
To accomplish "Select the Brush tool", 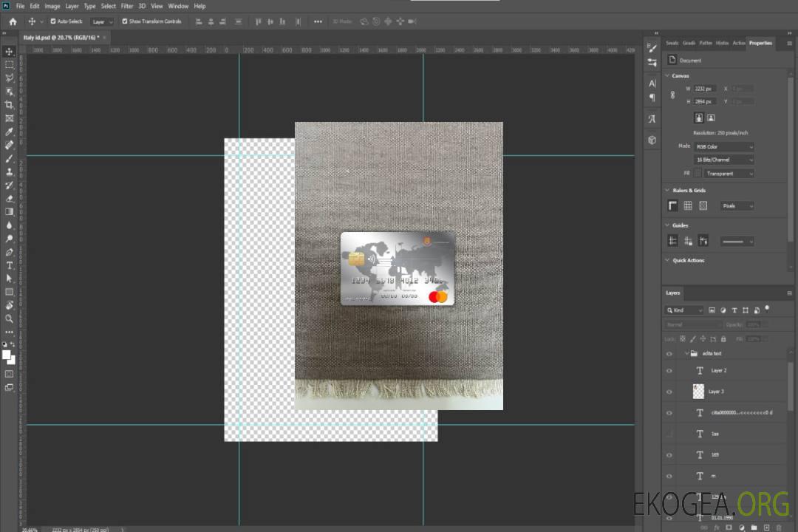I will click(9, 158).
